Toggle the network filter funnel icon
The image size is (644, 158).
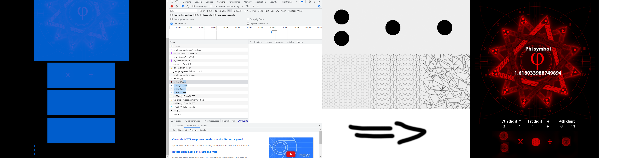(x=183, y=6)
